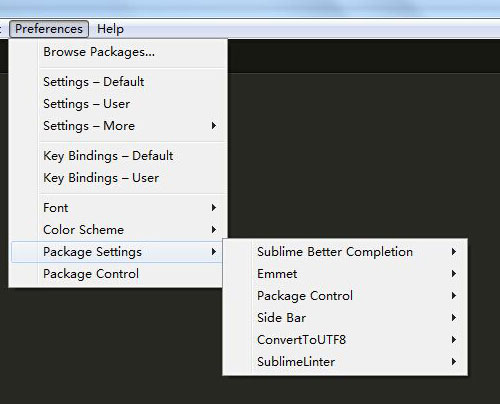This screenshot has height=404, width=500.
Task: Expand the Settings – More submenu
Action: point(118,126)
